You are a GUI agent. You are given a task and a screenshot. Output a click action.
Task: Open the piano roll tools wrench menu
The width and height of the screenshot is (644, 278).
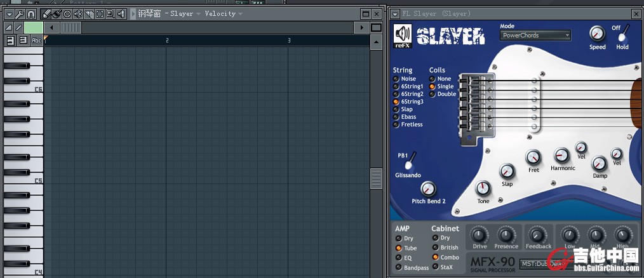pos(20,15)
